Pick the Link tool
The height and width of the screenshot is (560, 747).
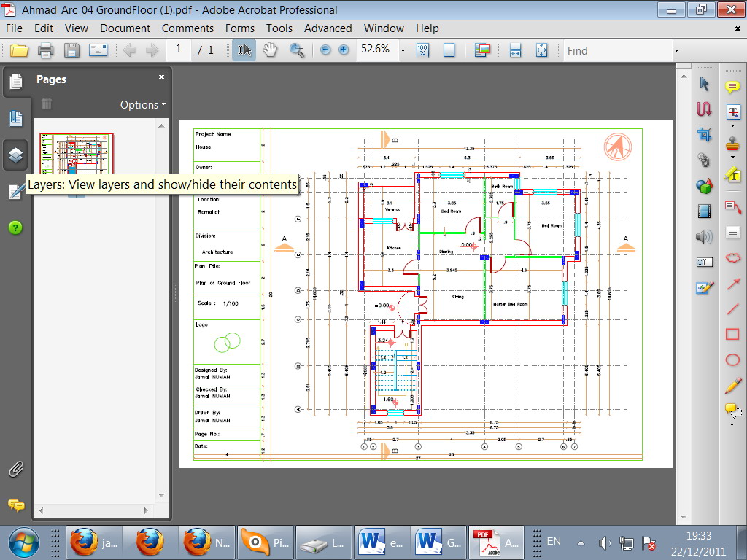pos(704,160)
